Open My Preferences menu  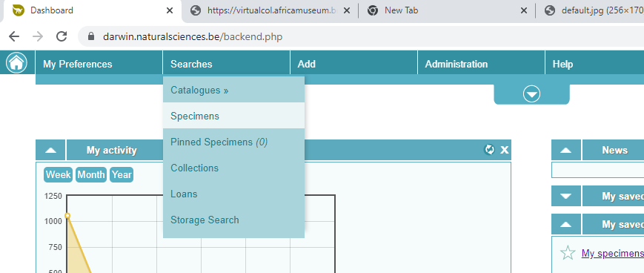99,64
